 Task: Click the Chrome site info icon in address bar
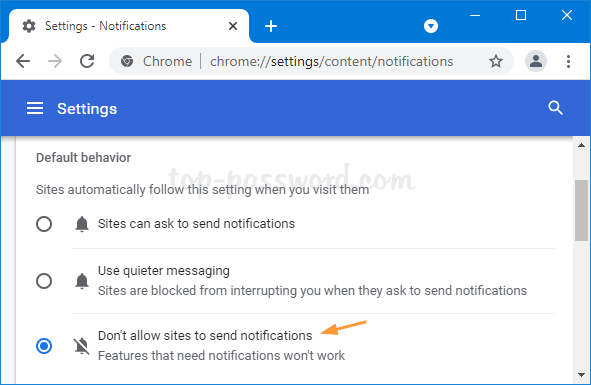click(127, 61)
